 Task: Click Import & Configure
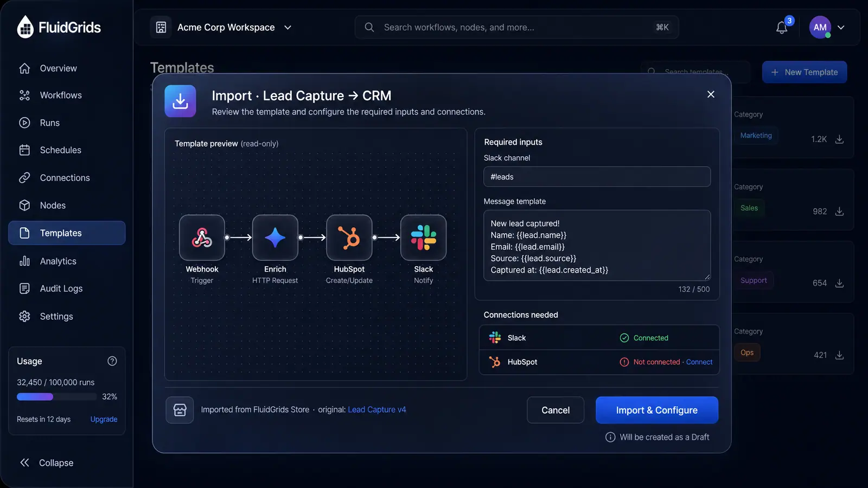pyautogui.click(x=657, y=410)
